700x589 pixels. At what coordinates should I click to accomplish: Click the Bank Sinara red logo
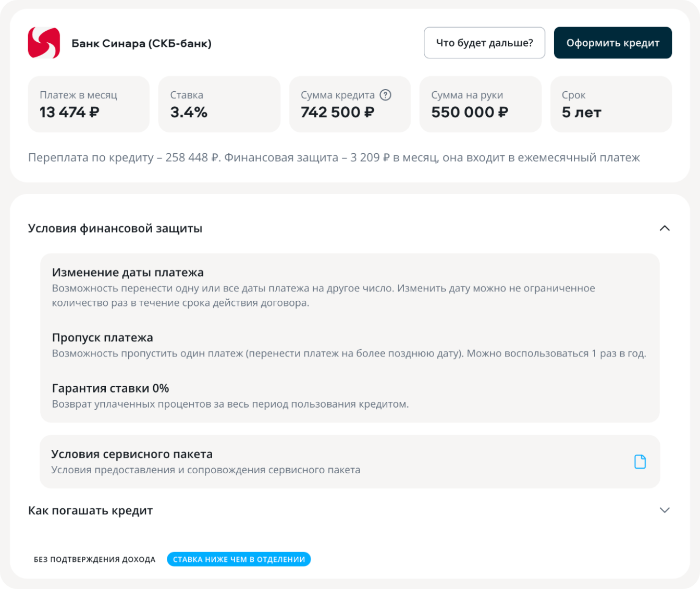pyautogui.click(x=44, y=43)
